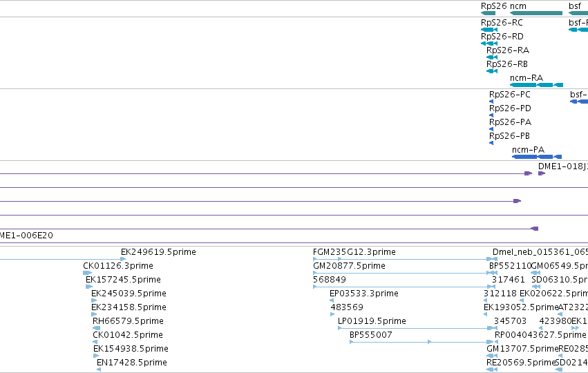Click the ncm gene arrow glyph
Image resolution: width=588 pixels, height=373 pixels.
pos(536,13)
